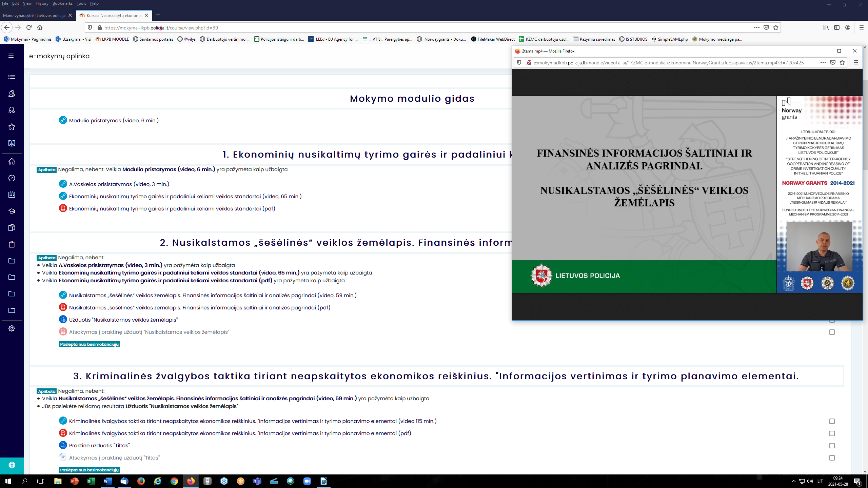Screen dimensions: 868x488
Task: Open Zoom from the taskbar
Action: click(307, 481)
